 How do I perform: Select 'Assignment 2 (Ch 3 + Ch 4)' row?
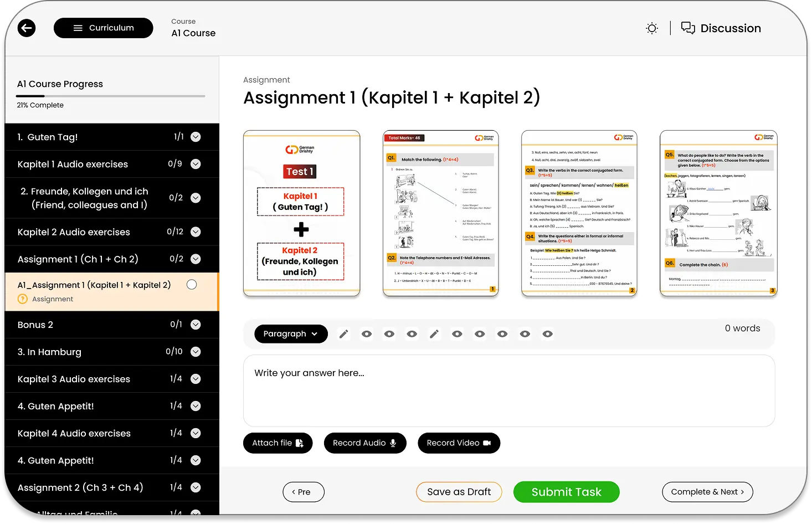tap(112, 487)
